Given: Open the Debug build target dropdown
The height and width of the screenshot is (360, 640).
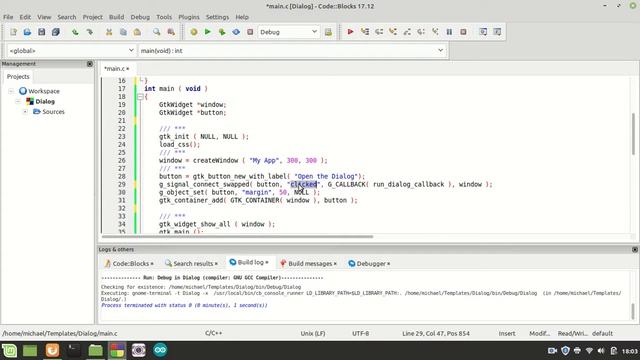Looking at the screenshot, I should [288, 32].
